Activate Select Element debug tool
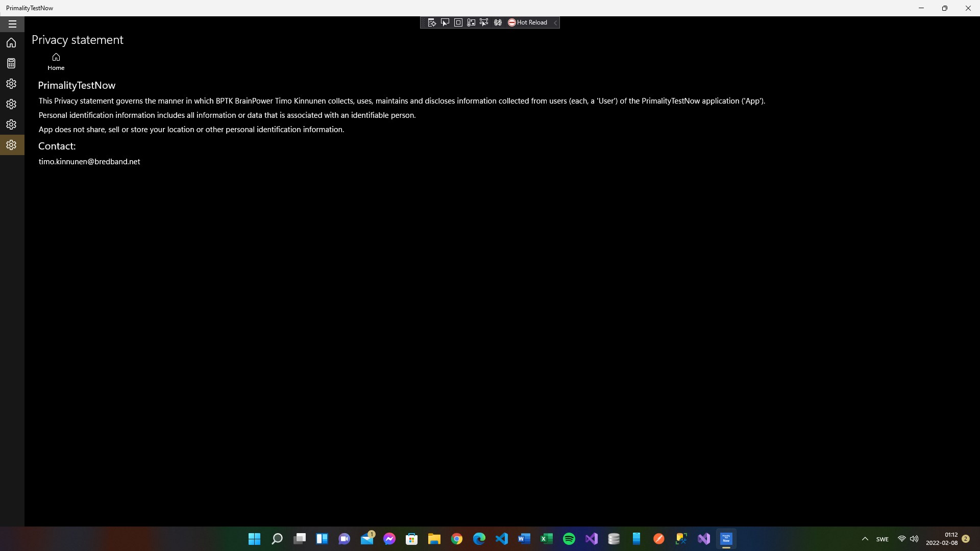Image resolution: width=980 pixels, height=551 pixels. [x=445, y=22]
